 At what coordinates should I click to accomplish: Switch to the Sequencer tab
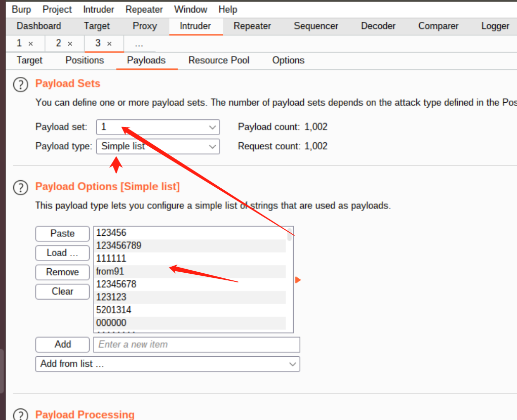316,26
